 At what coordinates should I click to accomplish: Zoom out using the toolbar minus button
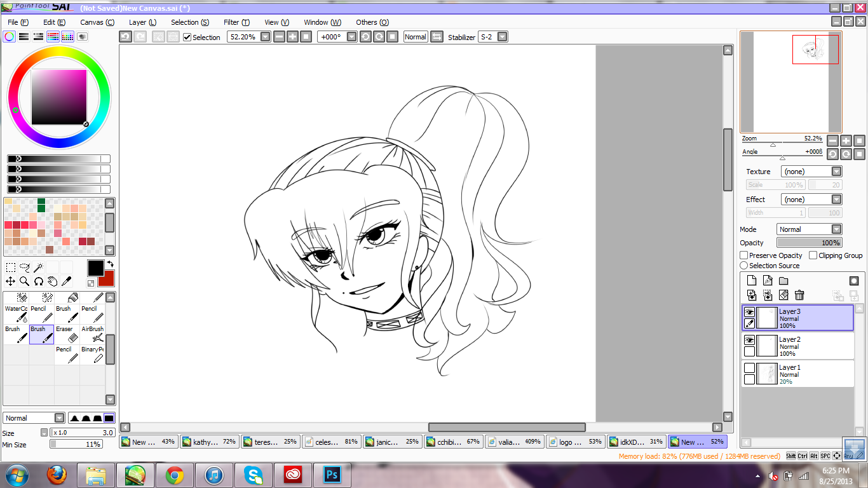click(x=279, y=37)
